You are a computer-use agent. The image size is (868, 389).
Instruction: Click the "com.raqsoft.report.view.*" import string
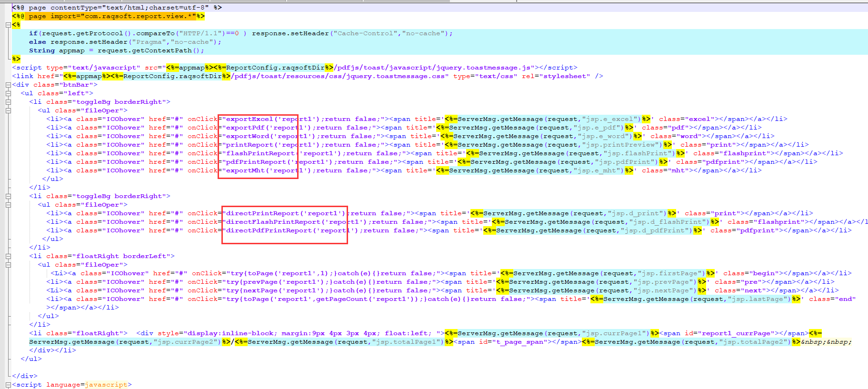click(x=139, y=16)
